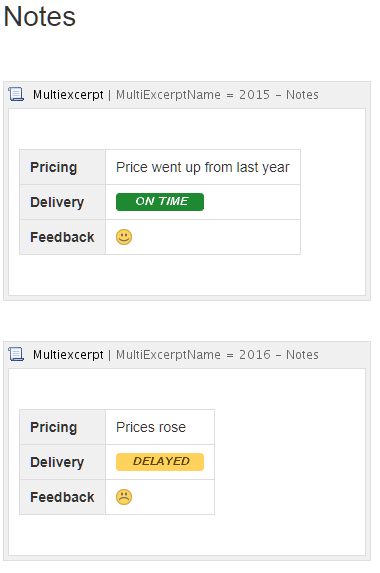Viewport: 380px width, 573px height.
Task: Click the 'Price went up from last year' cell
Action: point(203,167)
